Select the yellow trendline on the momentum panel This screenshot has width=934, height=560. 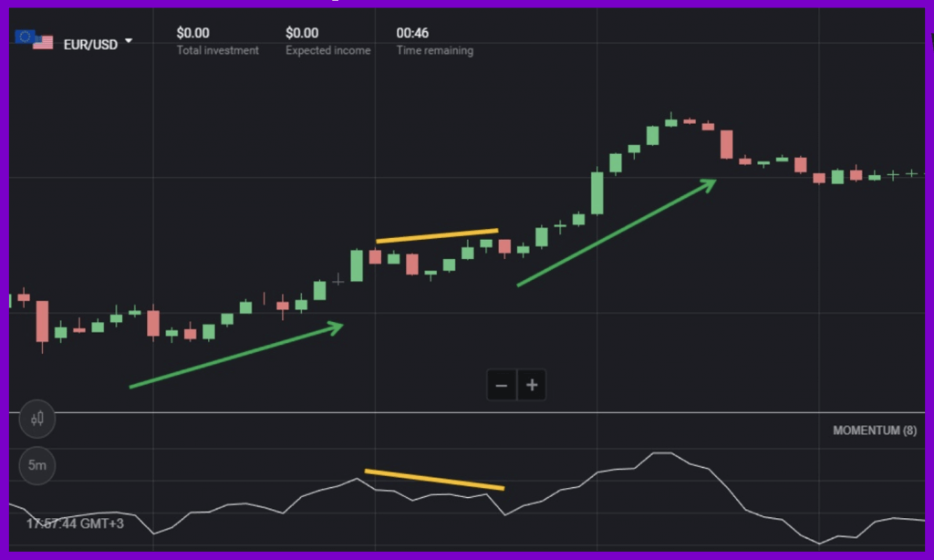click(434, 480)
